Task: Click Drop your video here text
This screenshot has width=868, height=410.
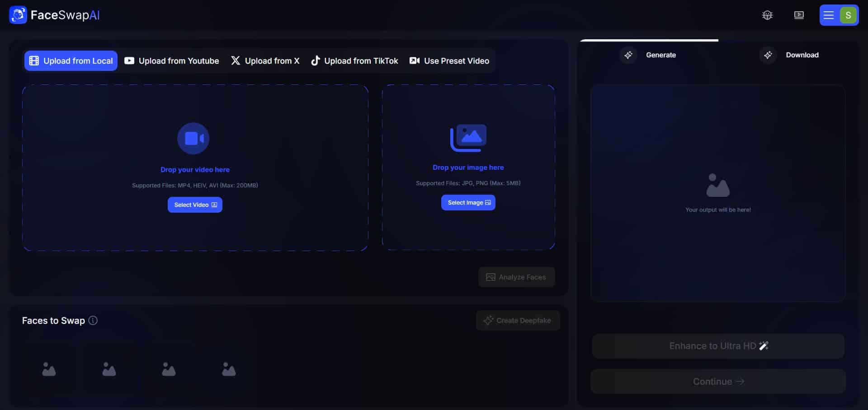Action: tap(195, 169)
